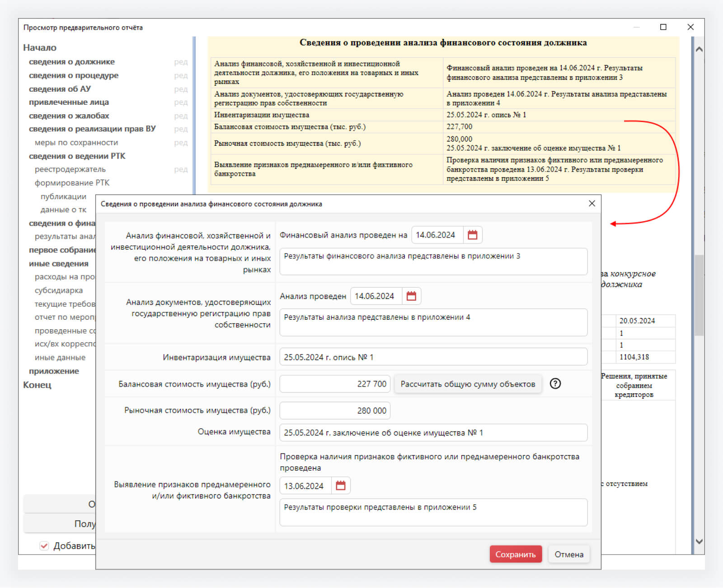Click 'ред' link for 'сведения о реализации прав ВУ'
The width and height of the screenshot is (723, 588).
[181, 129]
